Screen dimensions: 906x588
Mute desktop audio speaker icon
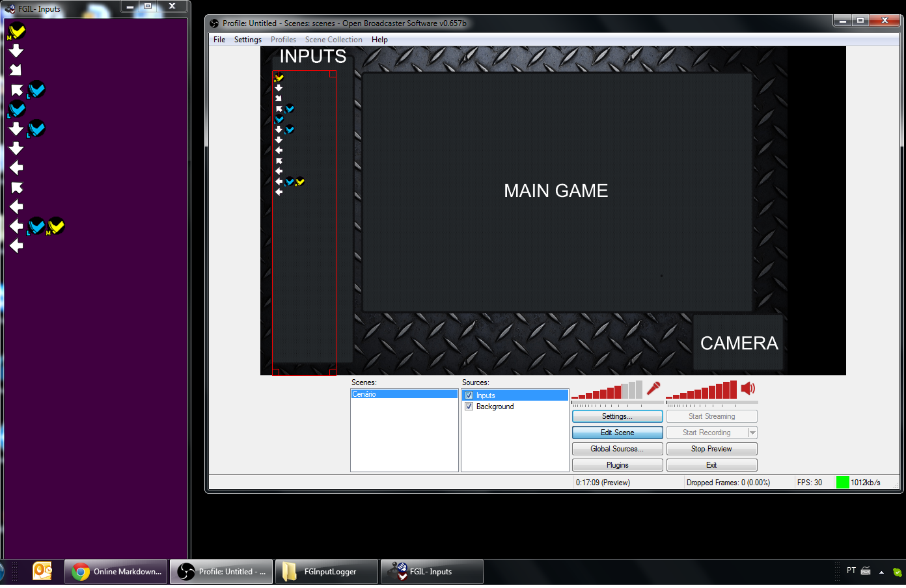(748, 388)
